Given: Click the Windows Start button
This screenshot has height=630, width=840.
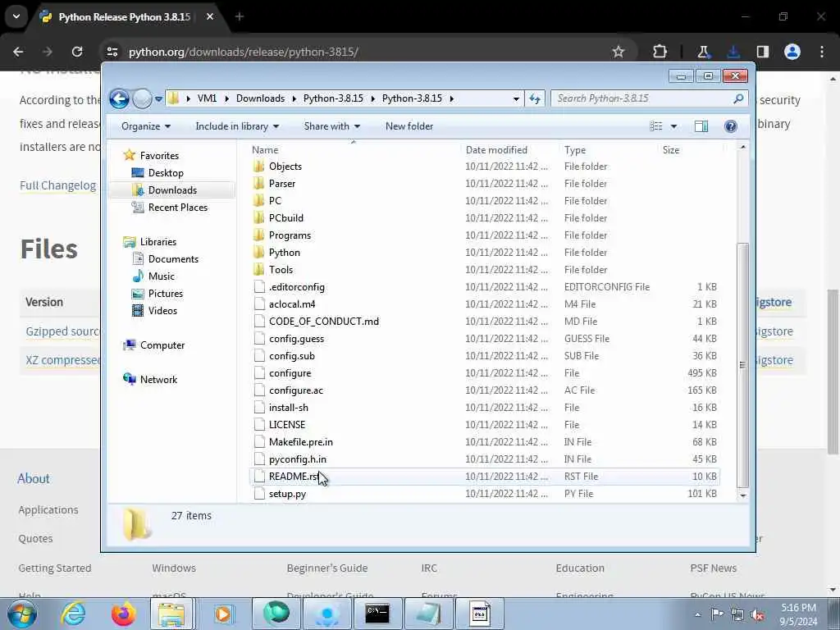Looking at the screenshot, I should tap(22, 614).
